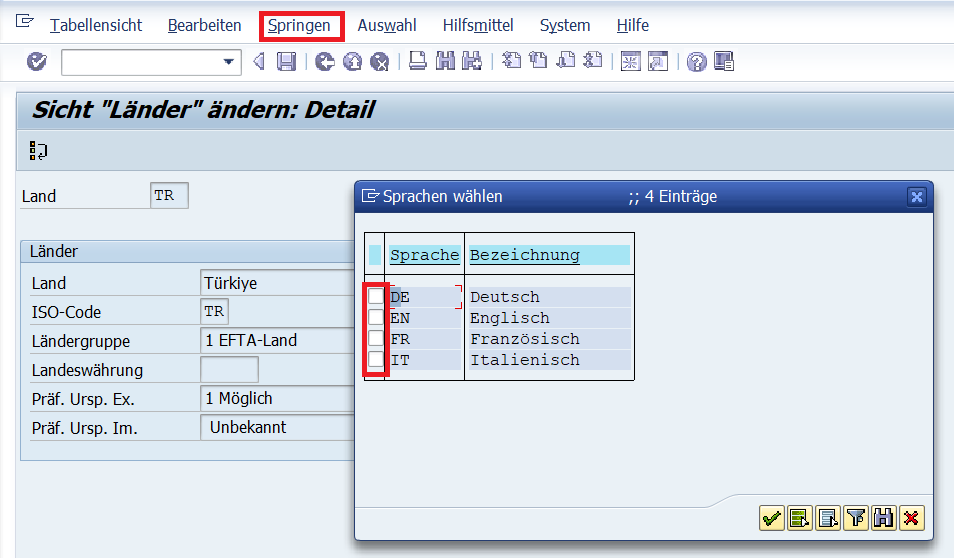Sort by the Sprache column header

tap(424, 255)
